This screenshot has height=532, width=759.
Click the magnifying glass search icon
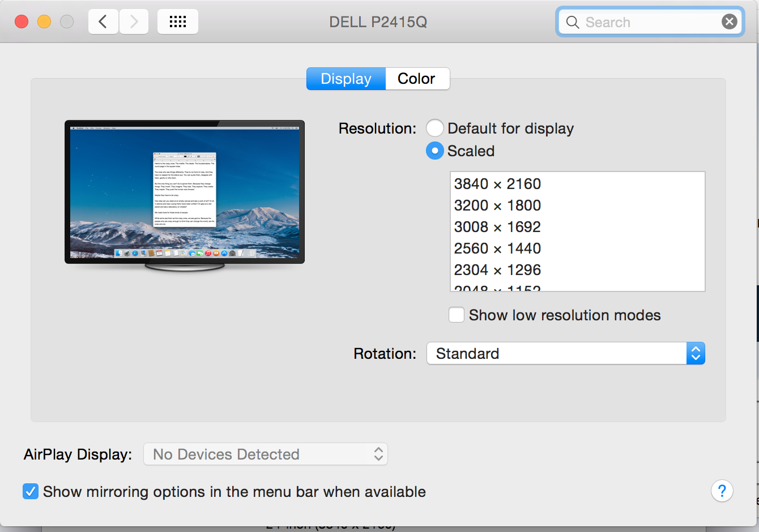tap(573, 22)
